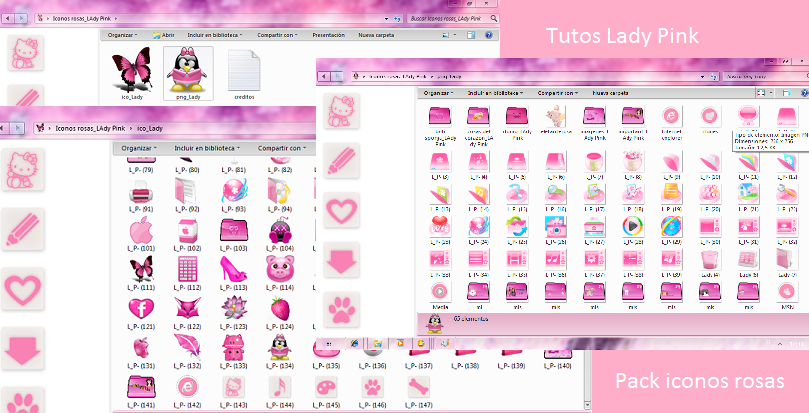Screen dimensions: 809x413
Task: Click Hello Kitty sidebar icon in ico_Lady window
Action: pyautogui.click(x=22, y=169)
